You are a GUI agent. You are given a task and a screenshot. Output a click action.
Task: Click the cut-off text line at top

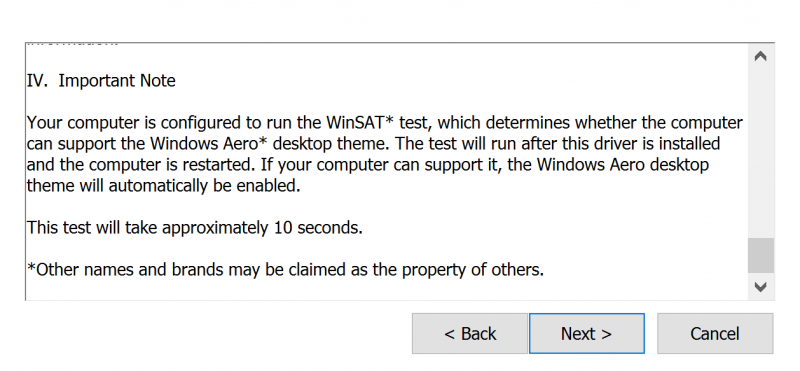72,44
